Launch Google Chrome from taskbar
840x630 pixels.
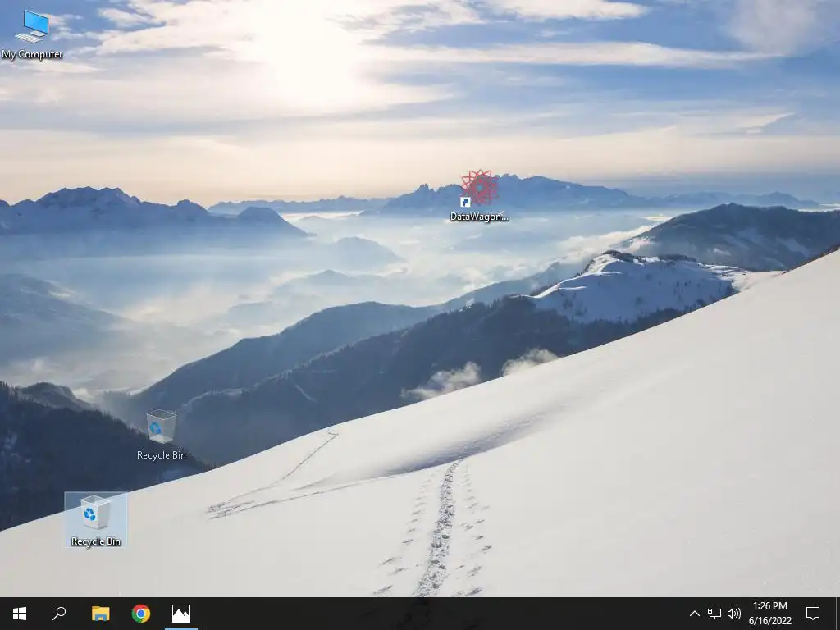141,614
